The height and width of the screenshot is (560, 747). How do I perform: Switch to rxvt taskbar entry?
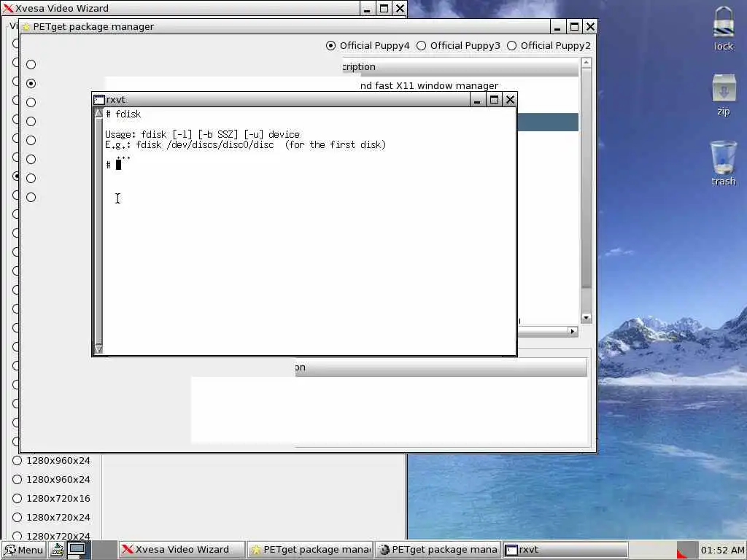565,550
